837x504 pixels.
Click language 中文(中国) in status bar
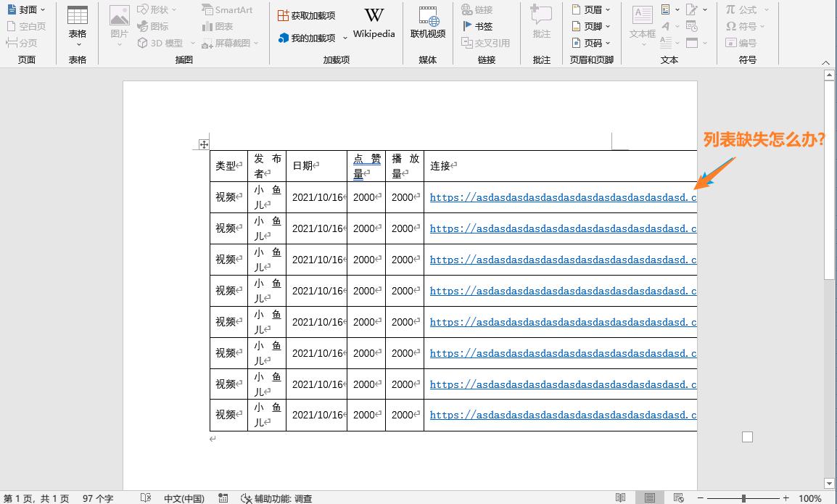coord(184,498)
